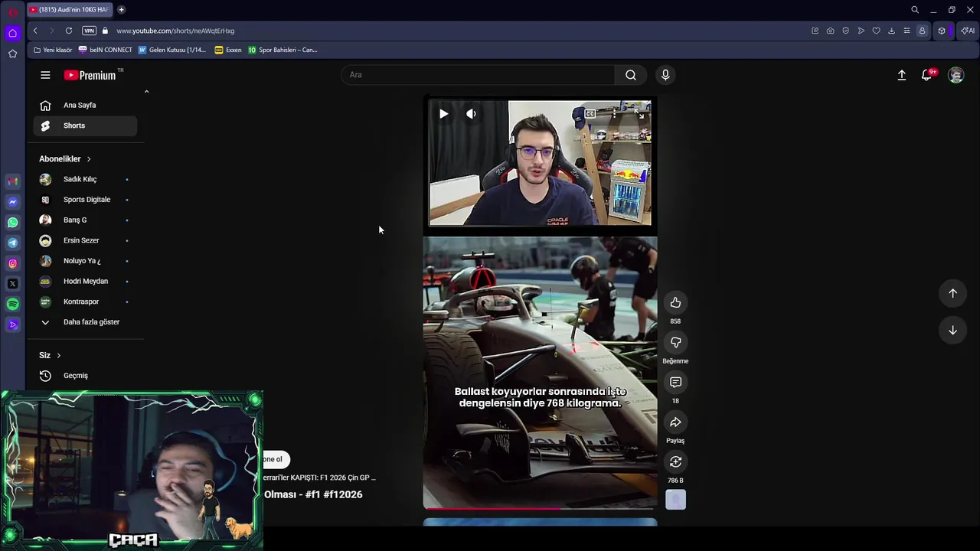View site info via padlock icon
Image resolution: width=980 pixels, height=551 pixels.
(106, 31)
